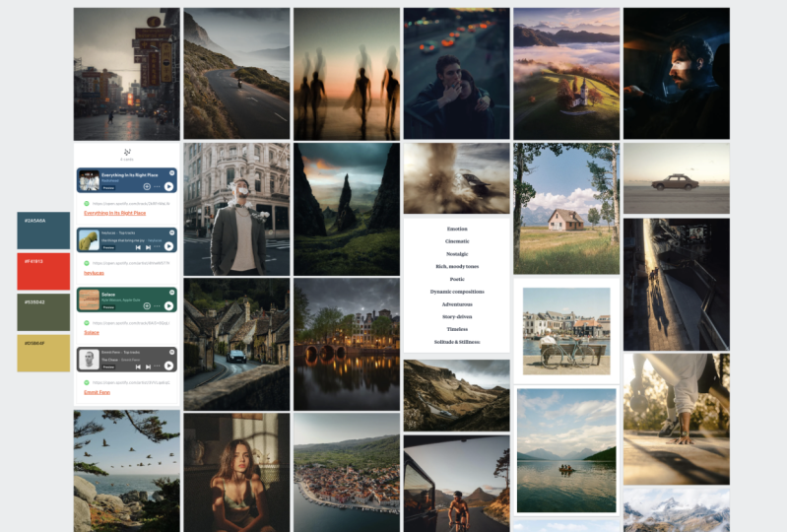Open the Emmit Fenn artist link
787x532 pixels.
(x=97, y=392)
